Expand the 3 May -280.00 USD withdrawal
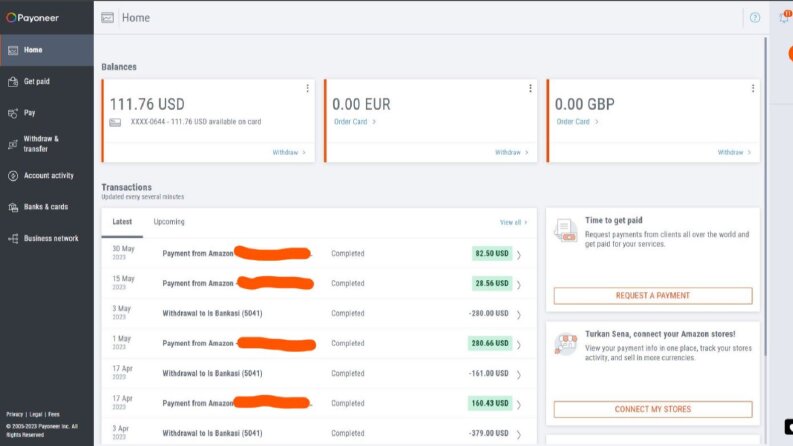Viewport: 793px width, 446px height. click(x=518, y=314)
